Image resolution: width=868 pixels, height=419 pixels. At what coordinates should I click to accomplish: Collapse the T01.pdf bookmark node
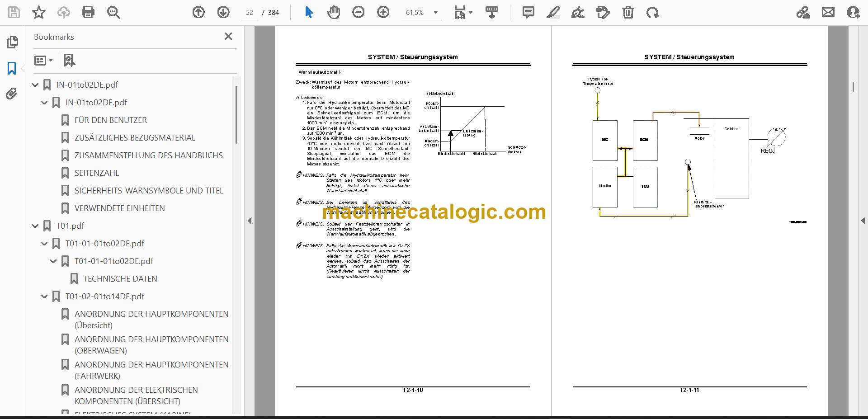pyautogui.click(x=35, y=226)
